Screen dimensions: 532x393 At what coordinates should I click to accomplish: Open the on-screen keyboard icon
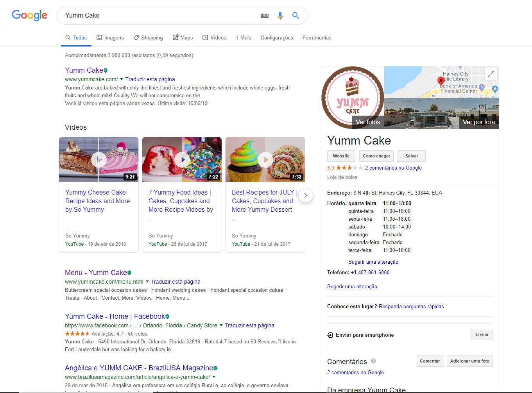(265, 16)
